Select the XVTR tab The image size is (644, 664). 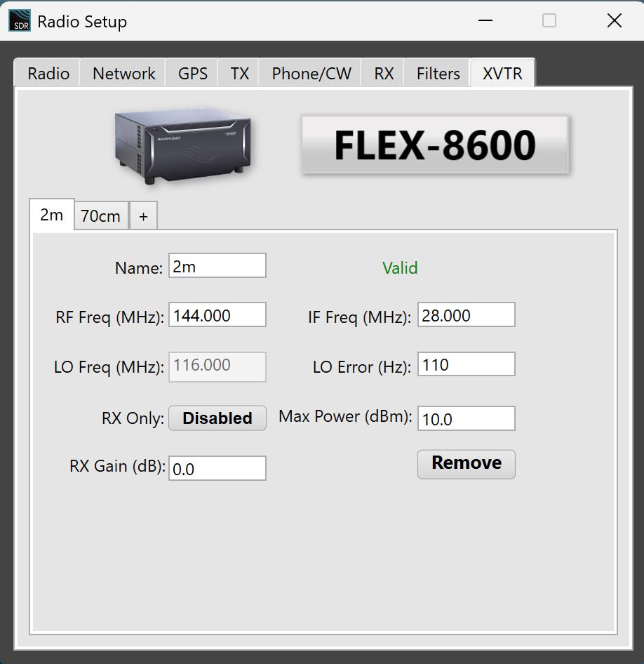point(502,73)
